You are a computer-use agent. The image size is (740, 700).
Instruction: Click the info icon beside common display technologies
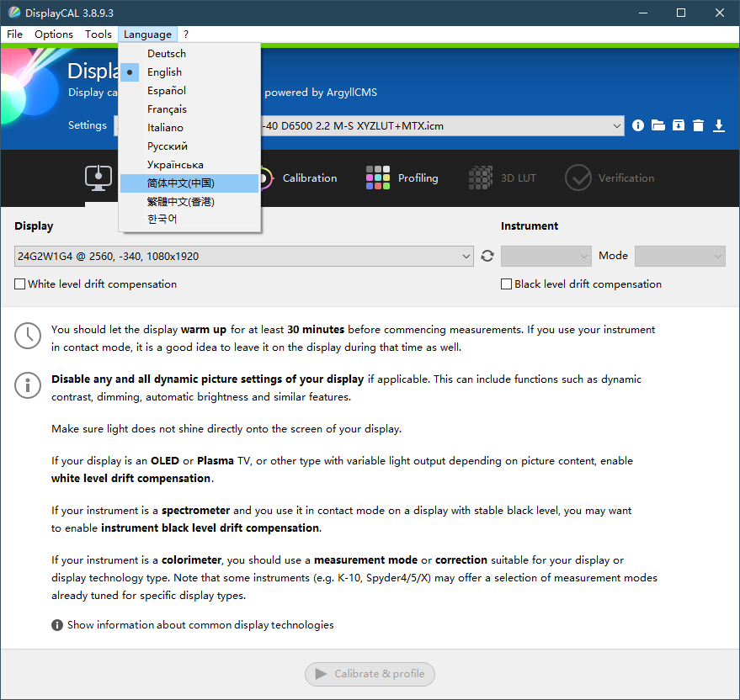click(x=57, y=624)
